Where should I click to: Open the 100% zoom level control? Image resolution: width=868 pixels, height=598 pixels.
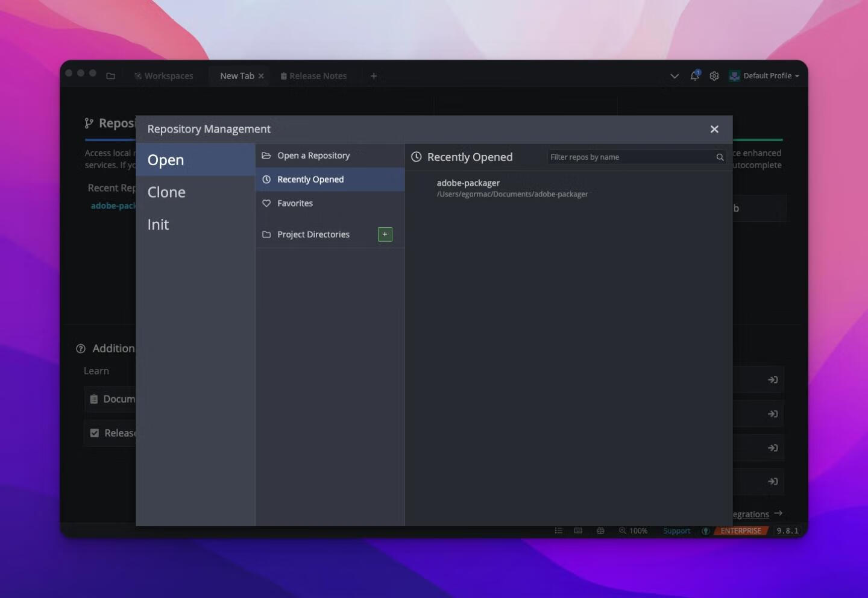click(633, 531)
